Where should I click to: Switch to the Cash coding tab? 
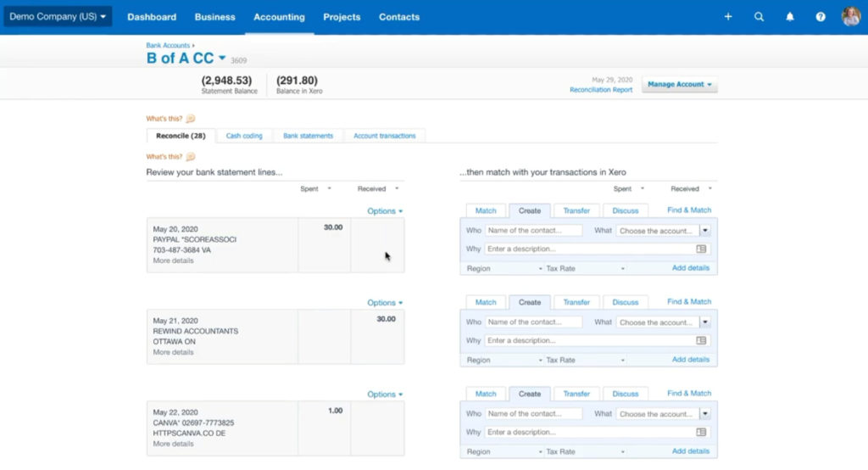click(x=244, y=136)
